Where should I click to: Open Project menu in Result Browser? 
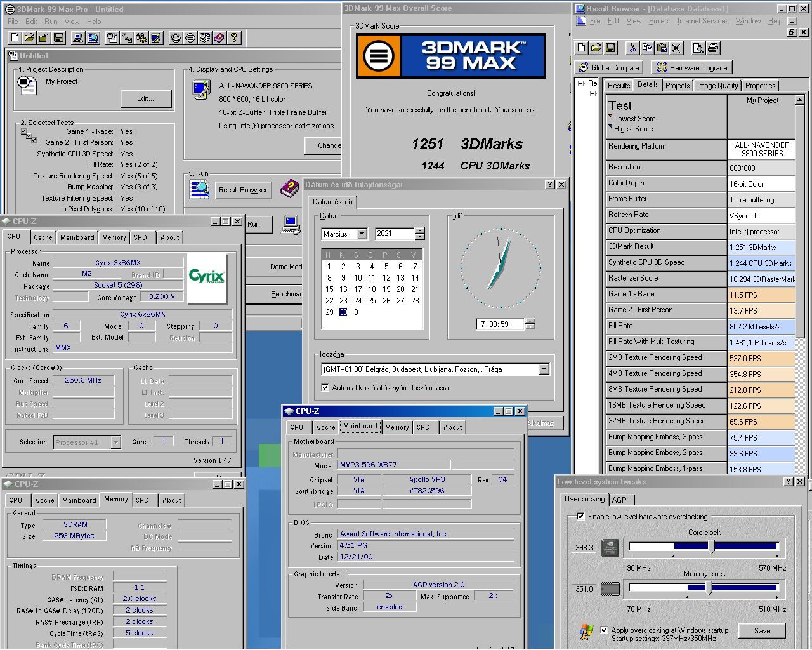tap(659, 21)
